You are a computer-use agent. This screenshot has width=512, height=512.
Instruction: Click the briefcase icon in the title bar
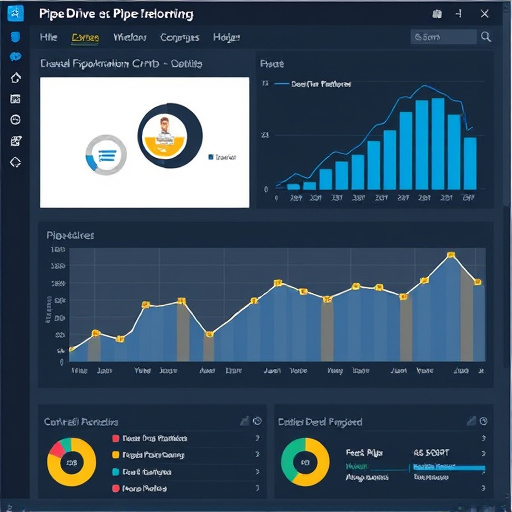(437, 14)
